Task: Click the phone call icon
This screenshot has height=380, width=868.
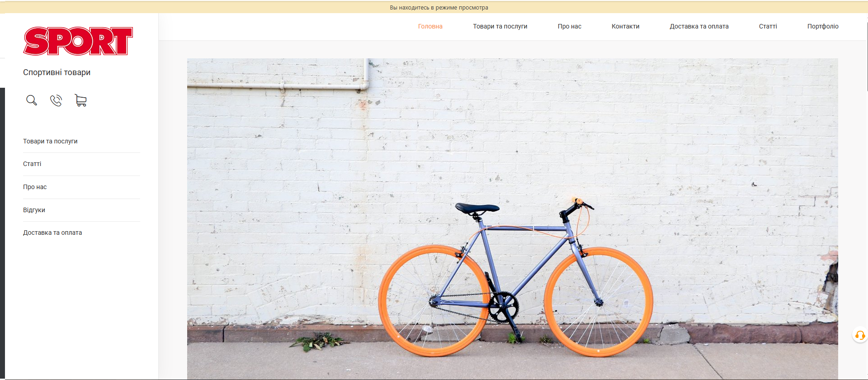Action: coord(56,100)
